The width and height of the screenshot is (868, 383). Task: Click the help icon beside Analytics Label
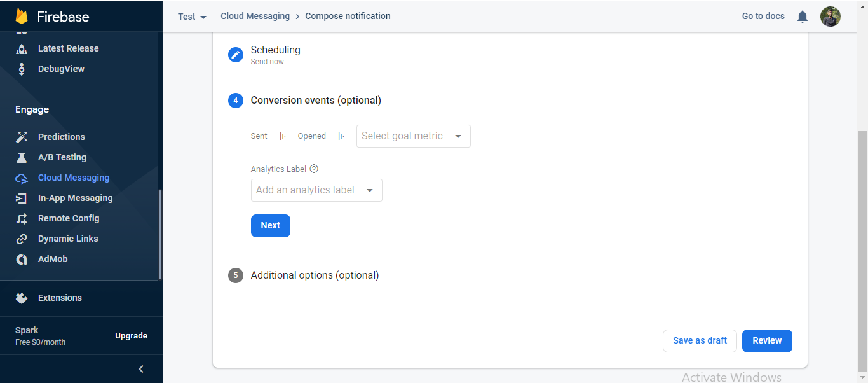click(314, 169)
